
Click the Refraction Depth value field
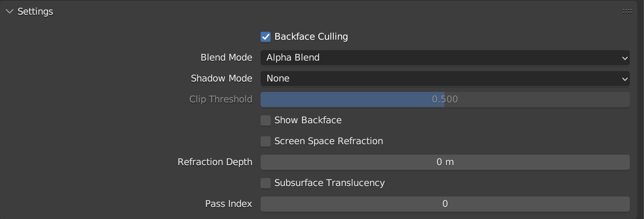(445, 162)
